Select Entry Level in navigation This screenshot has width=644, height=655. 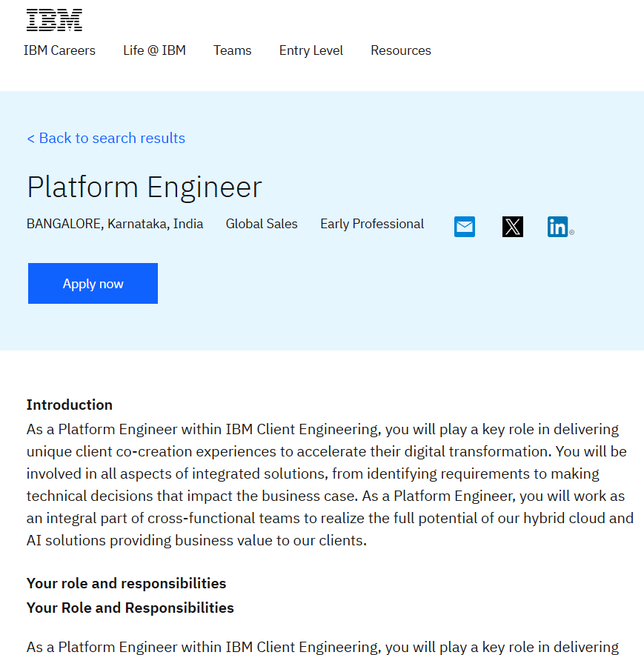[311, 50]
